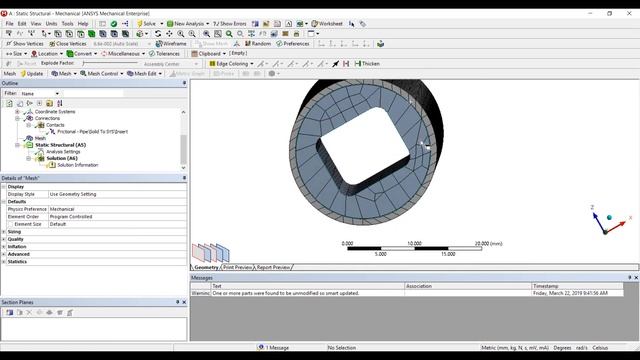The image size is (640, 360).
Task: Click the Miscellaneous toolbar button
Action: pos(123,53)
